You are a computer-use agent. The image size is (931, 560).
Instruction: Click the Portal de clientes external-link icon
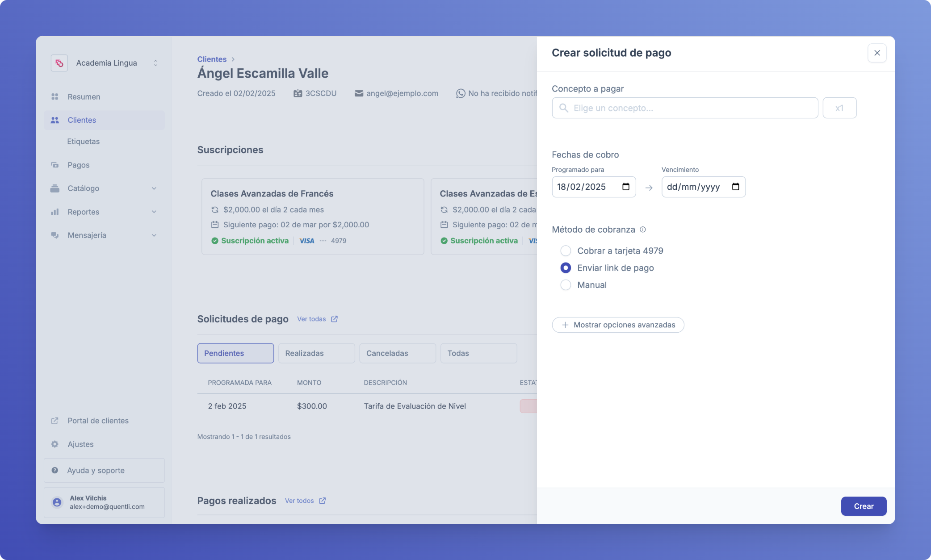pos(55,421)
